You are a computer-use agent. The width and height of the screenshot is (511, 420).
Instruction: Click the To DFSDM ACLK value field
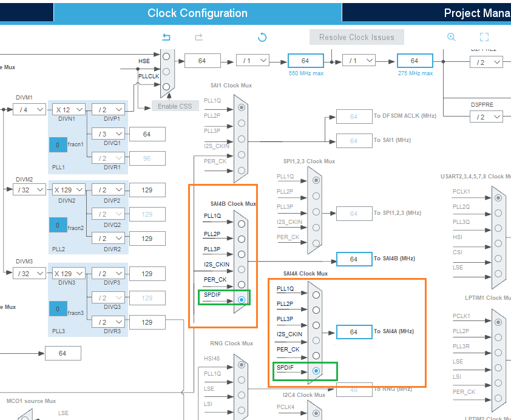pyautogui.click(x=354, y=117)
